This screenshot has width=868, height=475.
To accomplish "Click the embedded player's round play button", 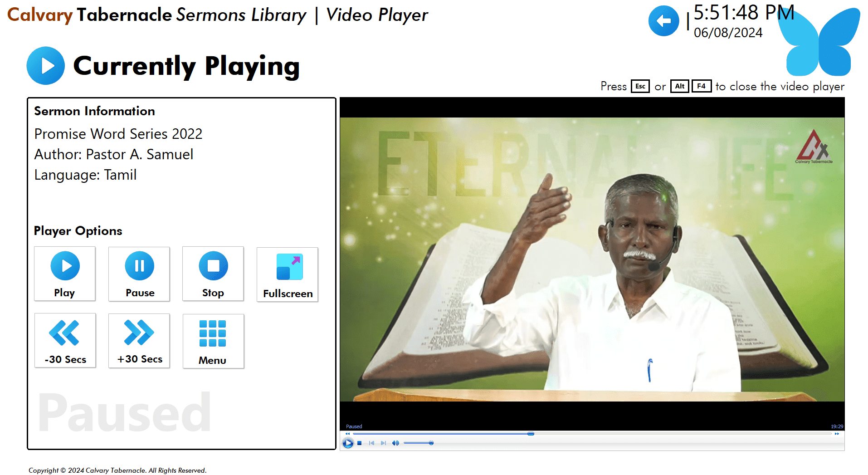I will 348,443.
